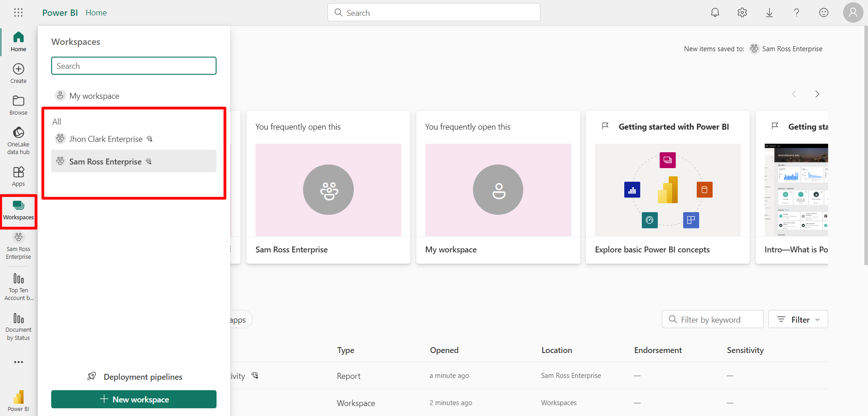Image resolution: width=868 pixels, height=416 pixels.
Task: Open Apps in left navigation
Action: [x=19, y=176]
